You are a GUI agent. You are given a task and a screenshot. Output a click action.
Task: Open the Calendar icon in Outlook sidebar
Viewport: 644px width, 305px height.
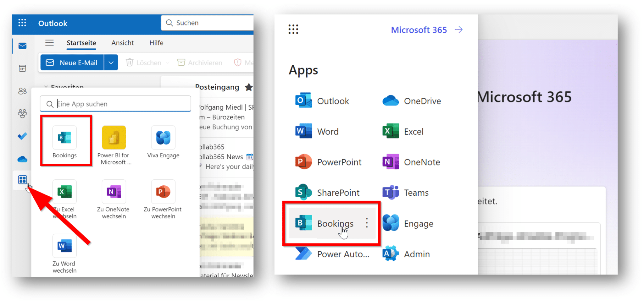22,68
